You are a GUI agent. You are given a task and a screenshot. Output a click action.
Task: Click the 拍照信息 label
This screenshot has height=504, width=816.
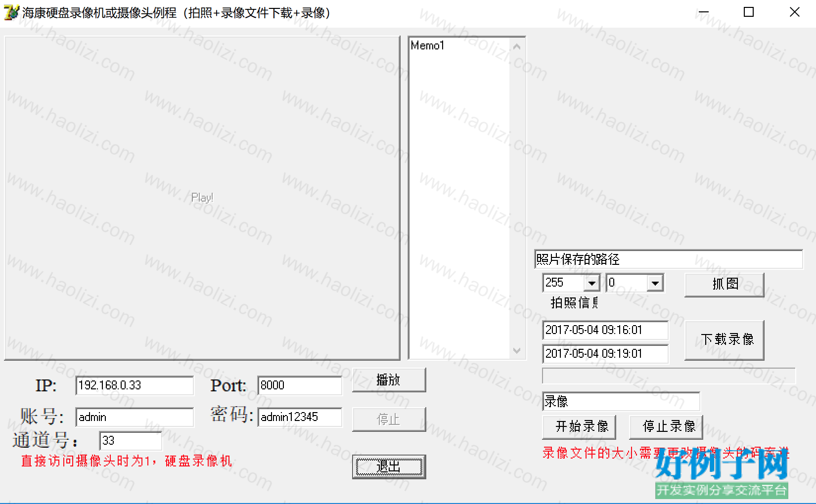(x=575, y=303)
